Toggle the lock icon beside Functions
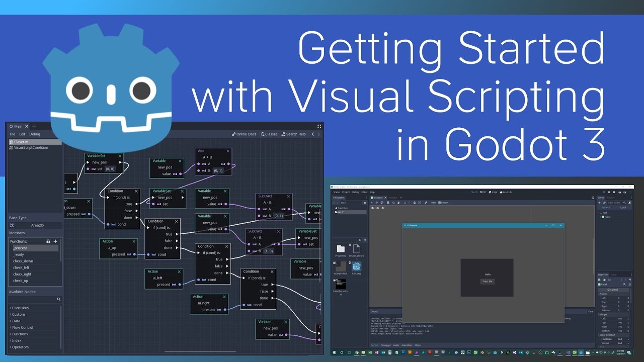This screenshot has height=362, width=644. pos(48,242)
